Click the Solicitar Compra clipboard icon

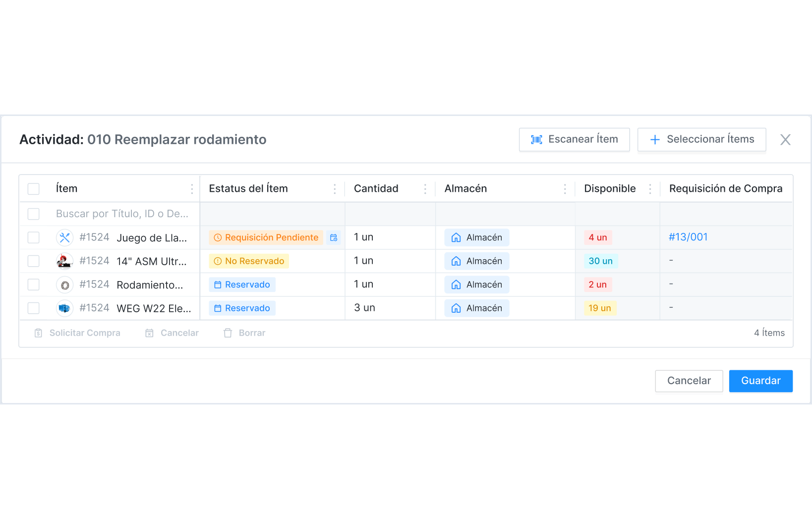38,333
